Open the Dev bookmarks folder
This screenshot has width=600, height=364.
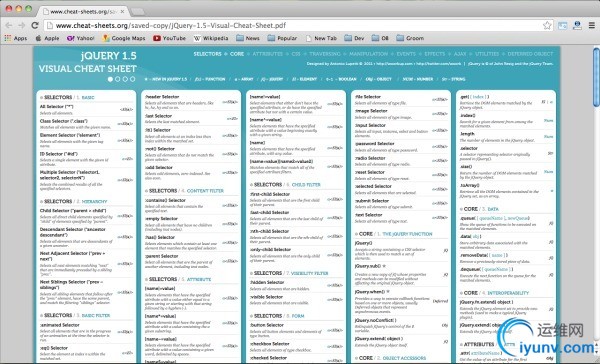coord(354,38)
